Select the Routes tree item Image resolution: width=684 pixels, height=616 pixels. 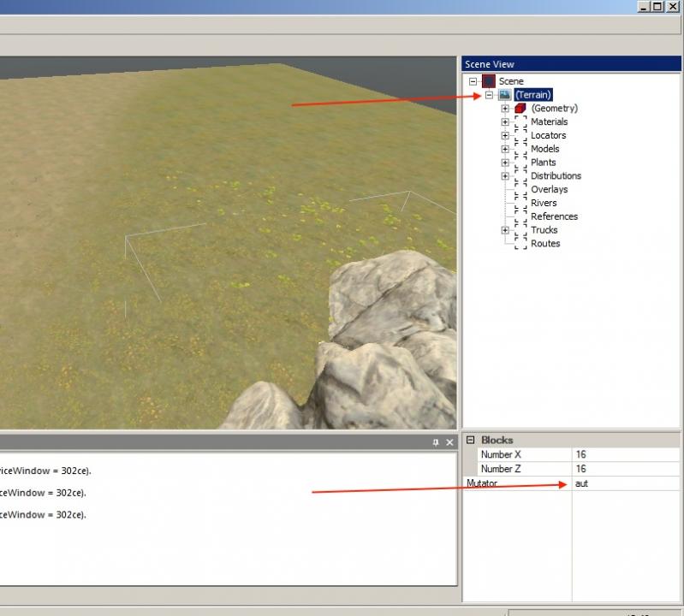click(x=545, y=244)
